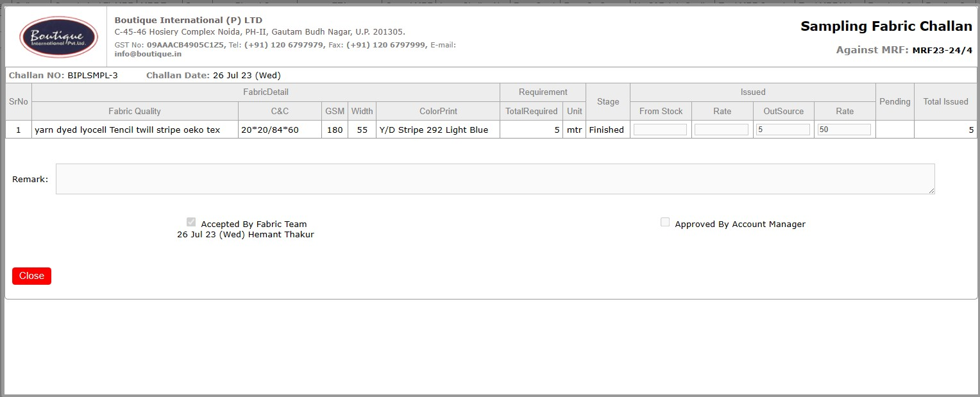Viewport: 980px width, 397px height.
Task: Click the Boutique International logo
Action: pos(58,37)
